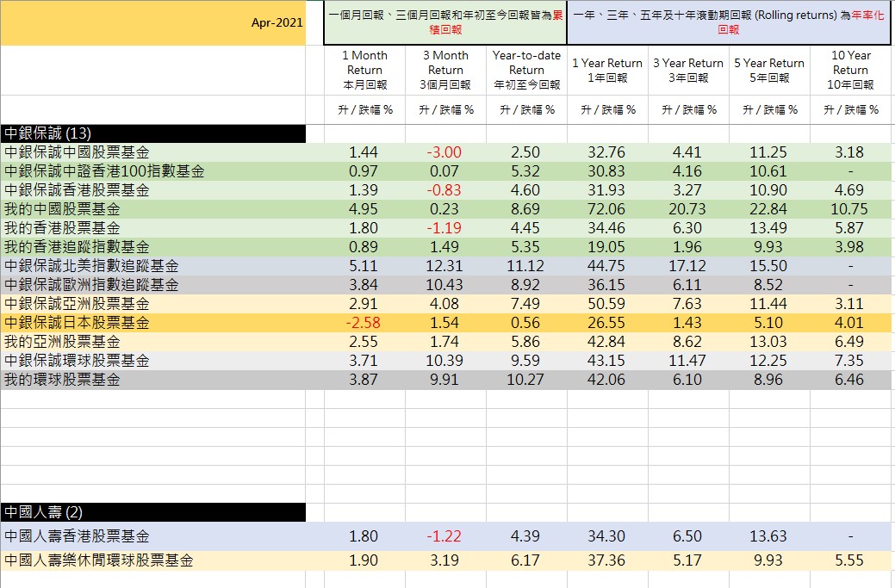Select the 8.69 year-to-date return cell

525,208
